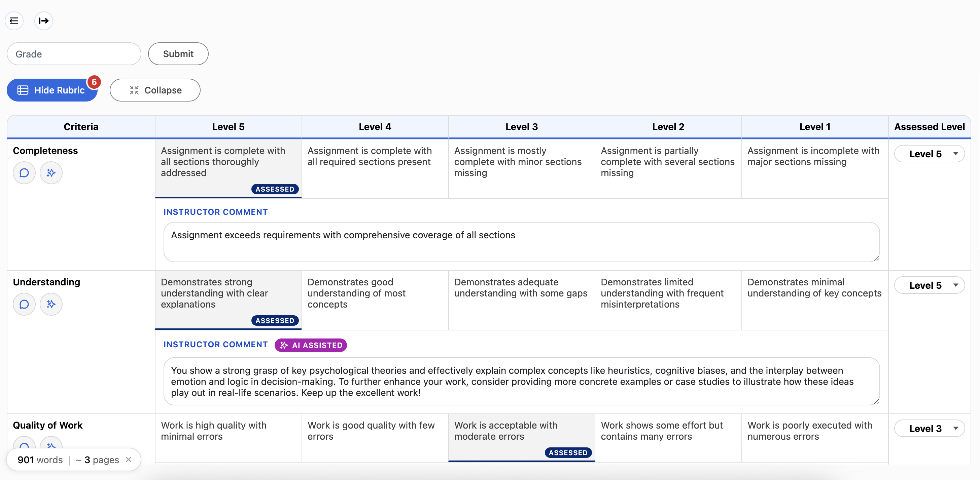Screen dimensions: 980x480
Task: Click the notification badge on Hide Rubric
Action: pyautogui.click(x=94, y=82)
